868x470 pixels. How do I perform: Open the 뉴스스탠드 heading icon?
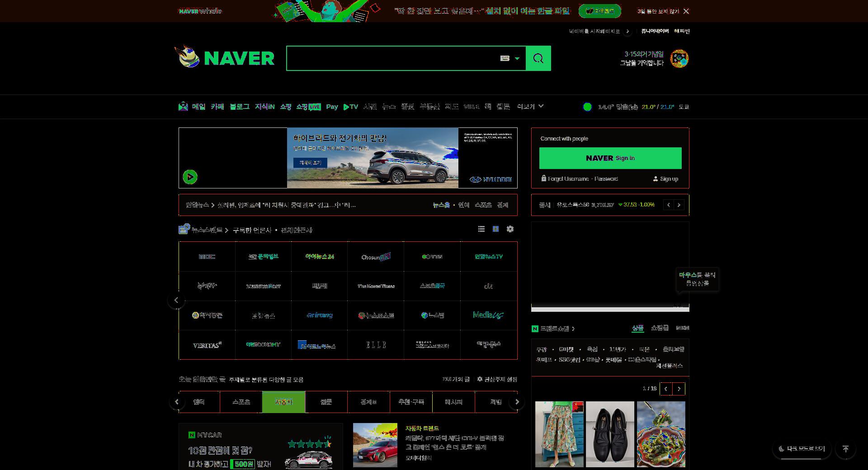pyautogui.click(x=184, y=229)
